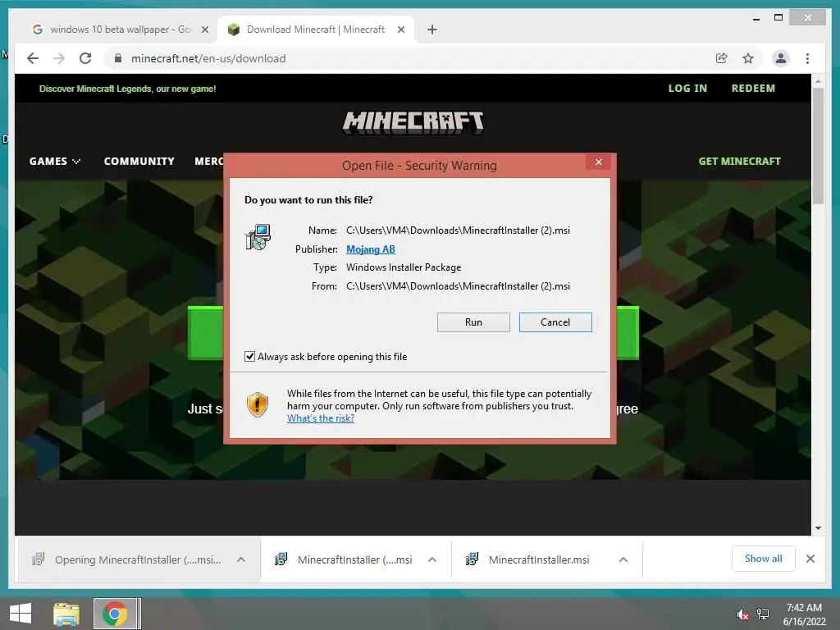Viewport: 840px width, 630px height.
Task: Close the Download Minecraft tab
Action: pyautogui.click(x=400, y=30)
